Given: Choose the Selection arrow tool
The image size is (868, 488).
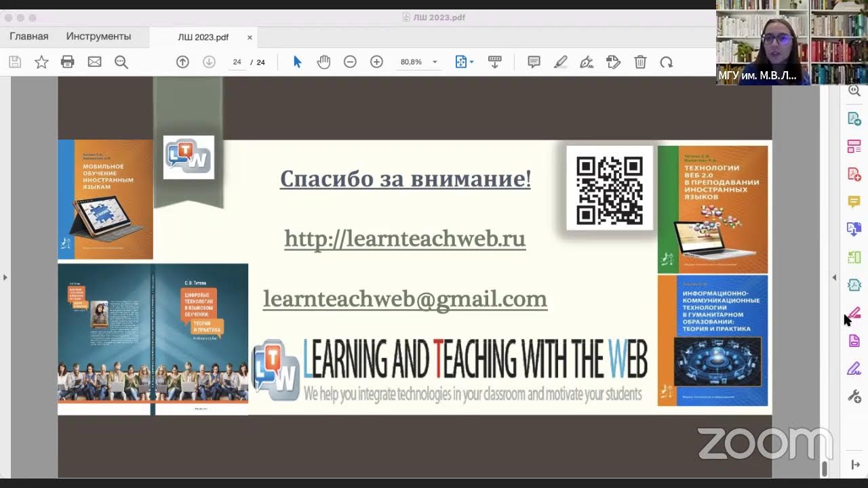Looking at the screenshot, I should click(297, 62).
